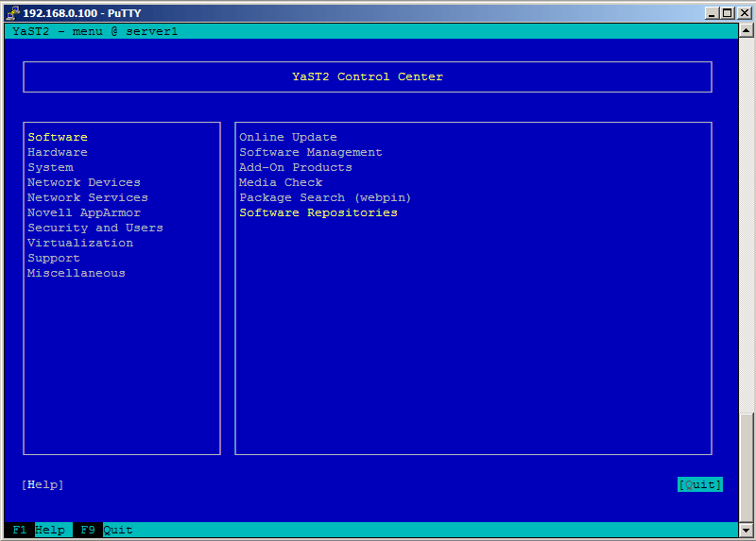
Task: Choose Network Services category
Action: (88, 197)
